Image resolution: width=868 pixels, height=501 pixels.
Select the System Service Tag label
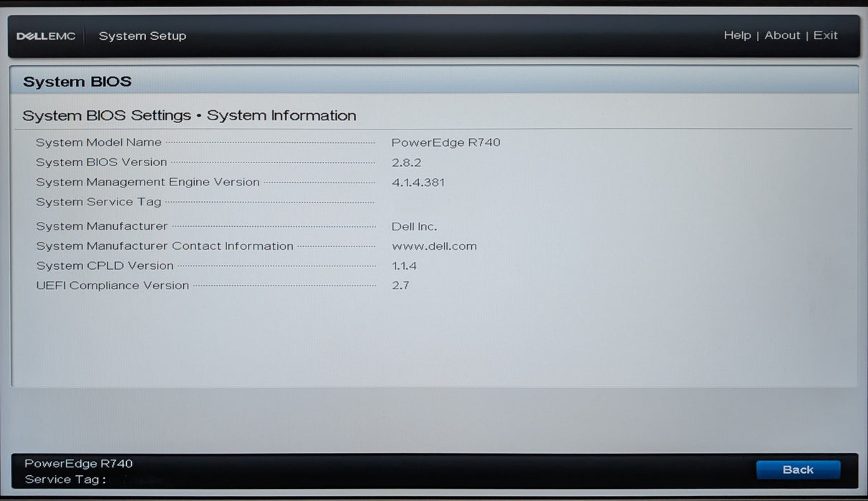tap(99, 202)
